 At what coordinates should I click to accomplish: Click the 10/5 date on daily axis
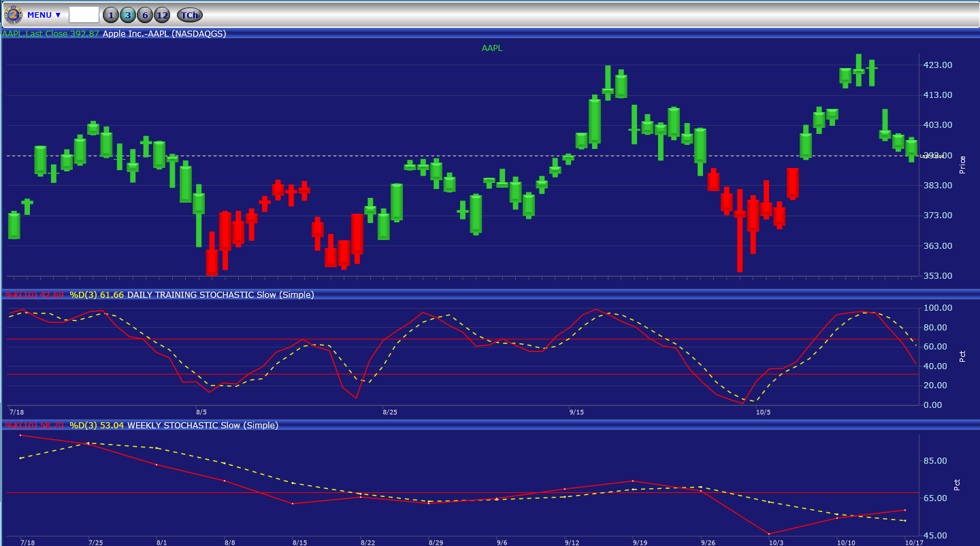(764, 412)
